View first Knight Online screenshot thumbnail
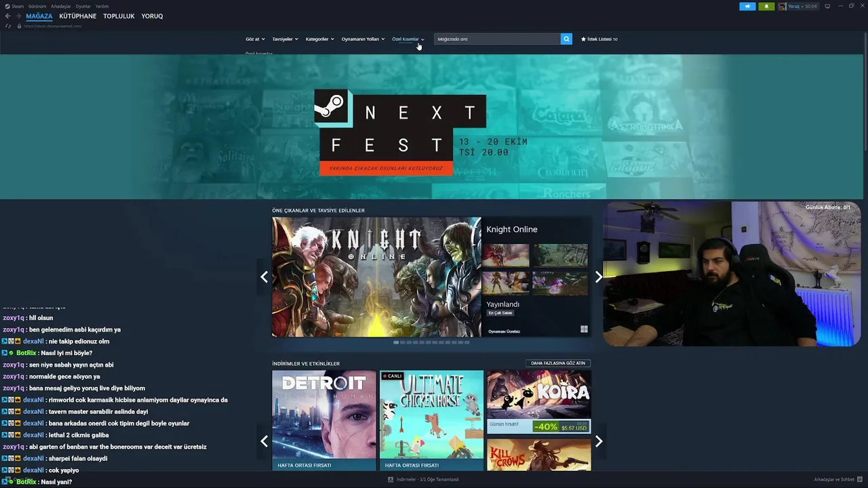Screen dimensions: 868x488 coord(506,256)
